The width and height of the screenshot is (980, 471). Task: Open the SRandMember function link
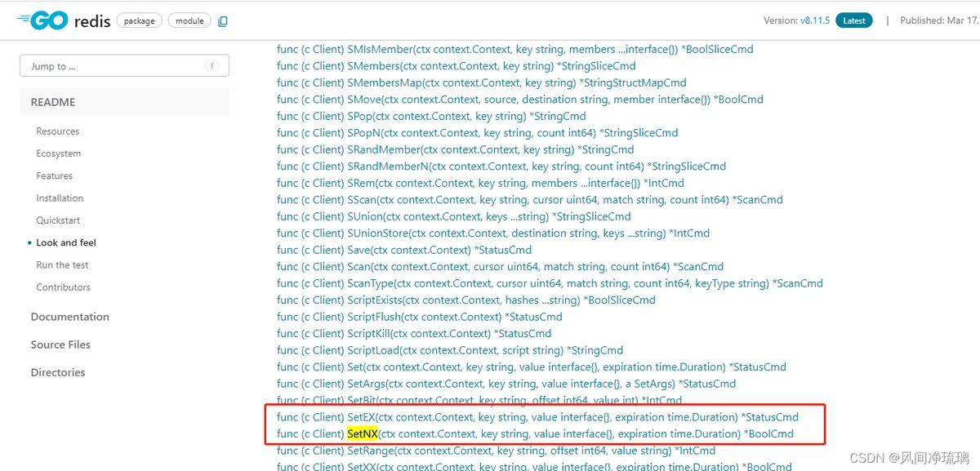click(456, 149)
